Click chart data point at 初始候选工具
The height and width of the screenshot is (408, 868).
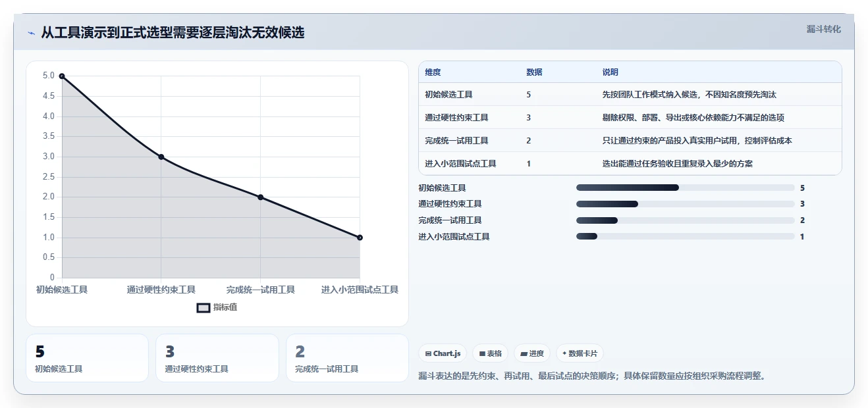point(62,76)
